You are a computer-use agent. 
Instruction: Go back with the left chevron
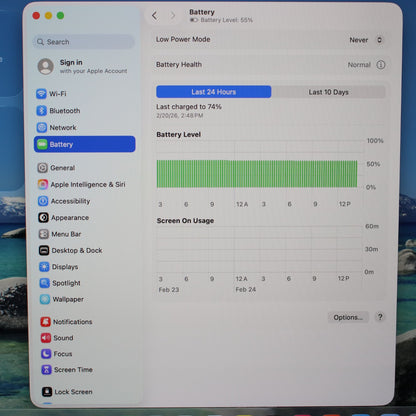pyautogui.click(x=154, y=16)
